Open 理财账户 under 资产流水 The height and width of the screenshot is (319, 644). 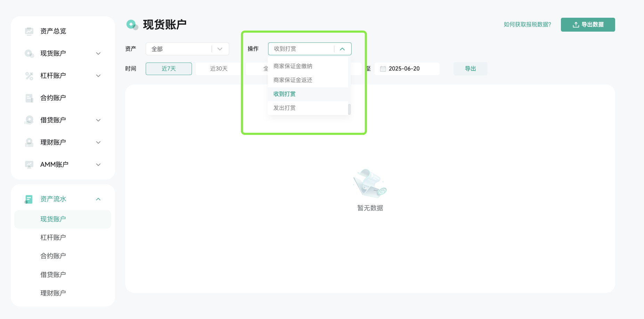click(53, 293)
